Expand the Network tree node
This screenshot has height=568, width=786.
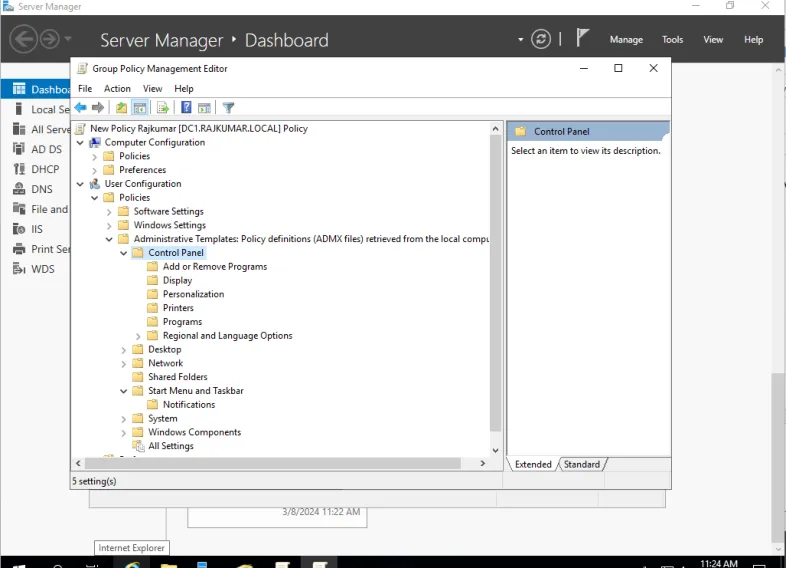(x=123, y=364)
